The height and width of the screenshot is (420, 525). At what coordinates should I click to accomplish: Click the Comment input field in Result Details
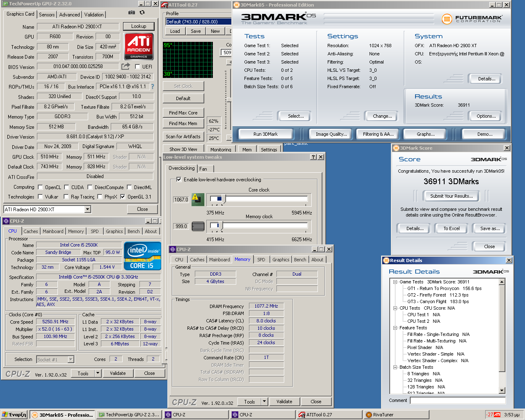point(457,400)
